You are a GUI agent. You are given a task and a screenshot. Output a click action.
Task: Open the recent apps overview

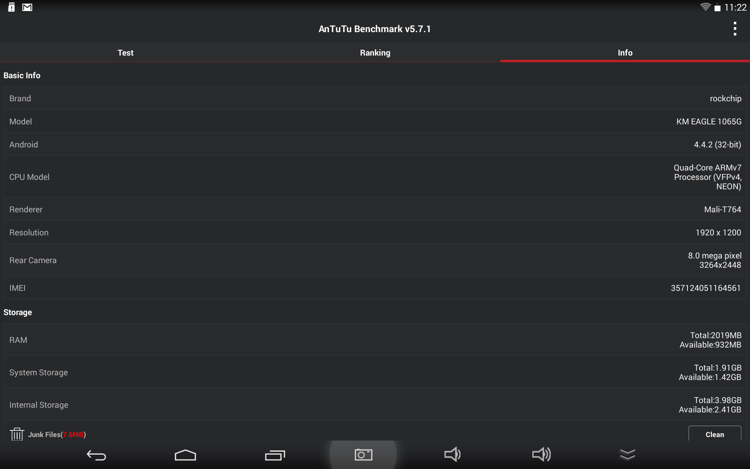point(275,455)
